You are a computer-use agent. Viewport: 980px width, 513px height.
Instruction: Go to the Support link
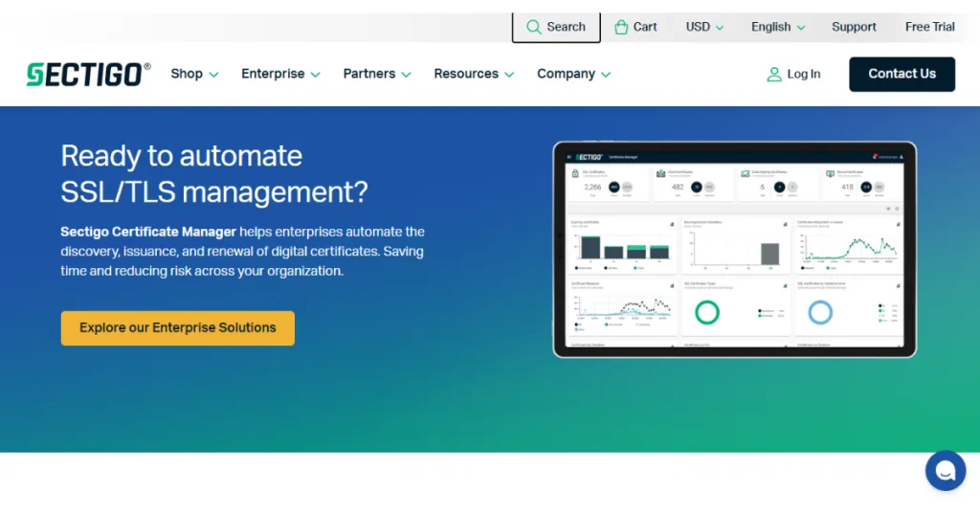(854, 27)
